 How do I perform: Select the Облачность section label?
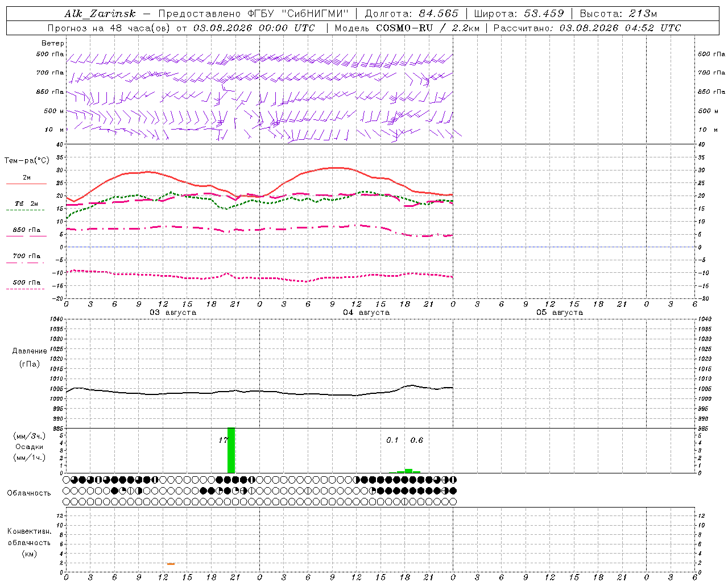tap(29, 493)
